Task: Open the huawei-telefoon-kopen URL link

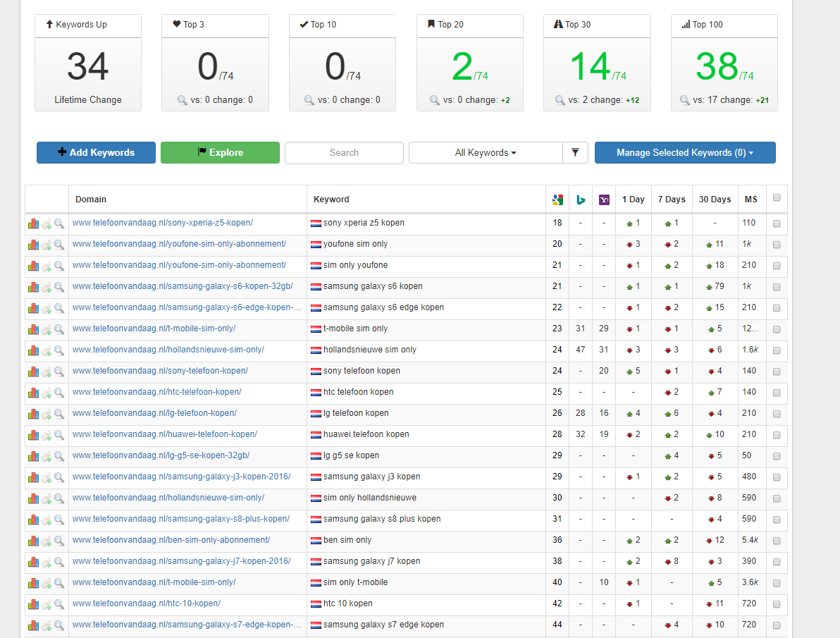Action: coord(165,434)
